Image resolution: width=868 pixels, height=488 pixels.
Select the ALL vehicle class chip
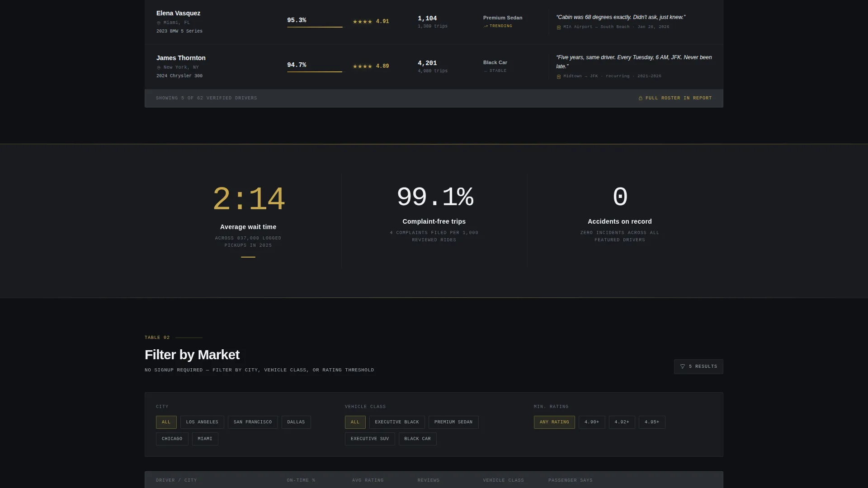tap(355, 422)
